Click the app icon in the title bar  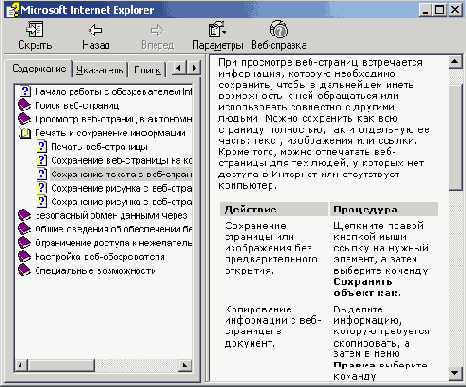[x=12, y=10]
